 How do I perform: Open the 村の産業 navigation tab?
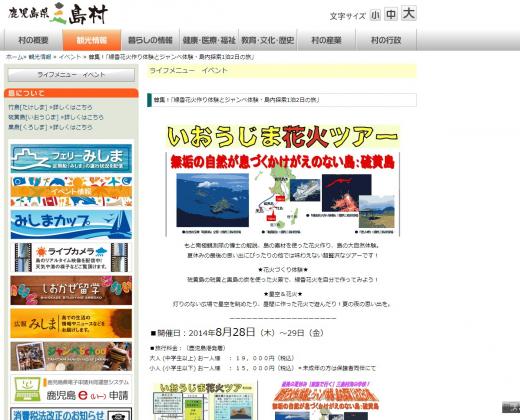click(326, 40)
